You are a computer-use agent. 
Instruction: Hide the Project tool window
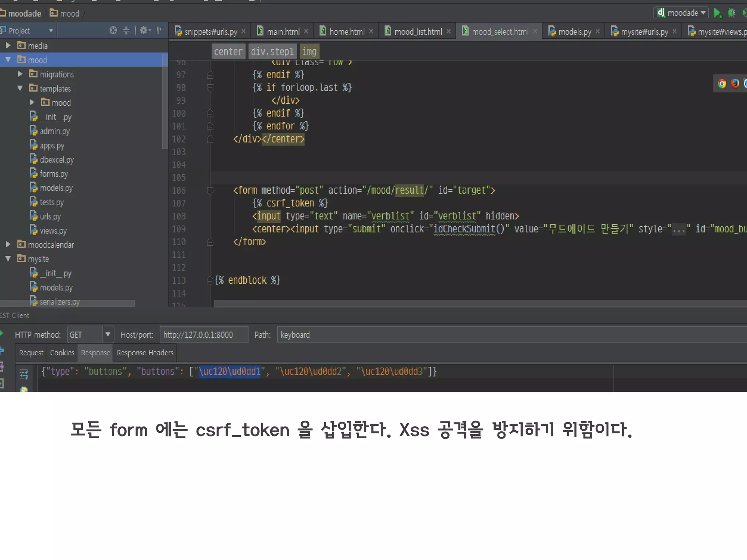coord(160,30)
